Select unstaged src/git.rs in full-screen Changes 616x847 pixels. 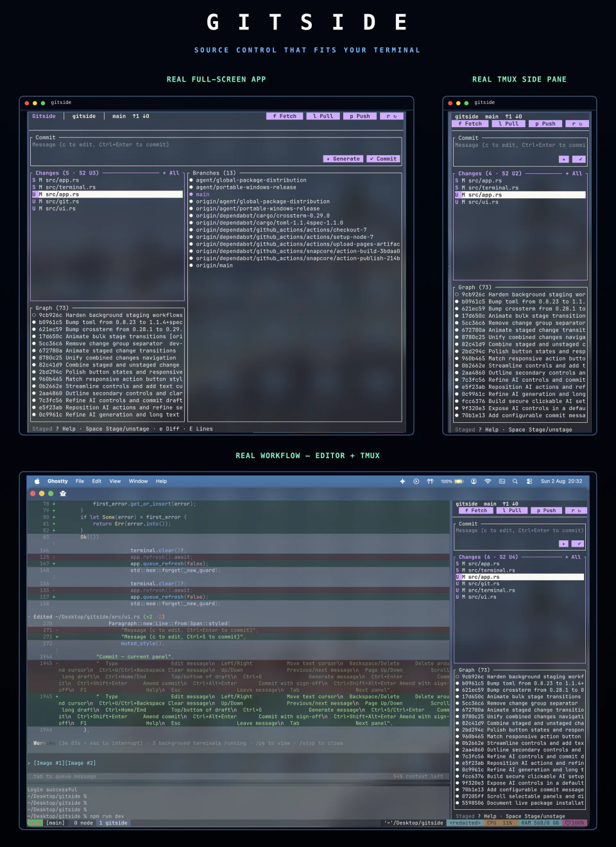pos(107,201)
